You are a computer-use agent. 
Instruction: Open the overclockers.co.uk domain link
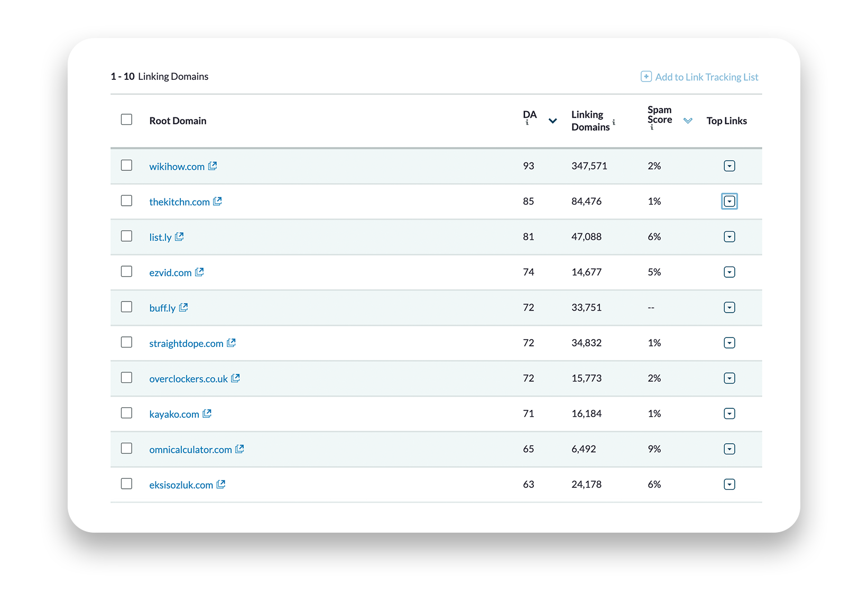tap(188, 379)
